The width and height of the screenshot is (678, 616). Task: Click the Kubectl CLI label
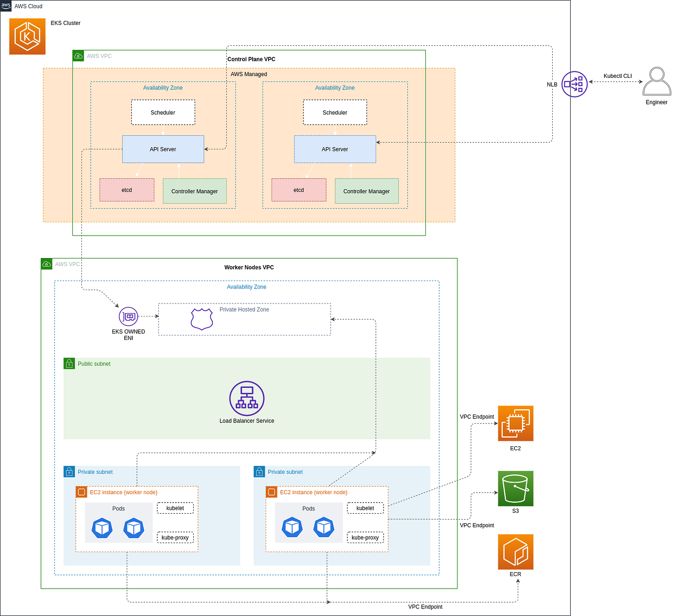pos(618,75)
